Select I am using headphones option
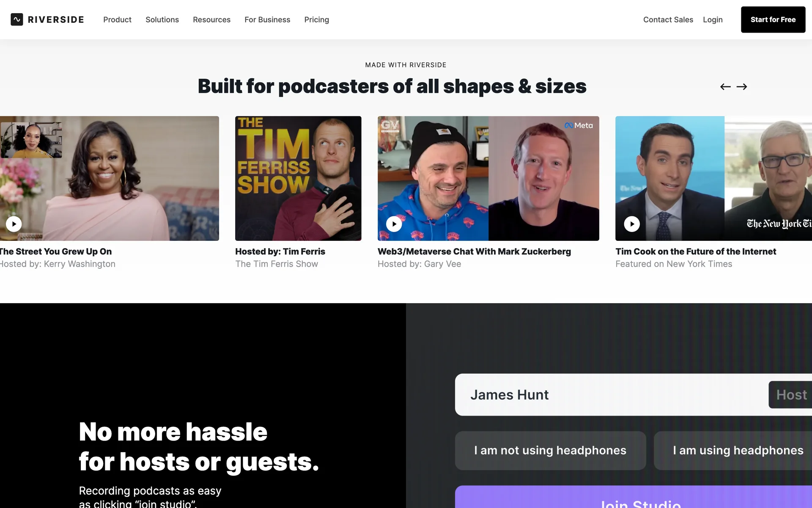Image resolution: width=812 pixels, height=508 pixels. (733, 450)
